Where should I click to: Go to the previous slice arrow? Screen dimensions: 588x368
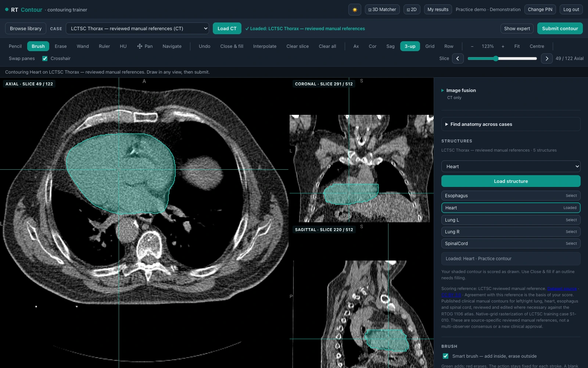(458, 59)
